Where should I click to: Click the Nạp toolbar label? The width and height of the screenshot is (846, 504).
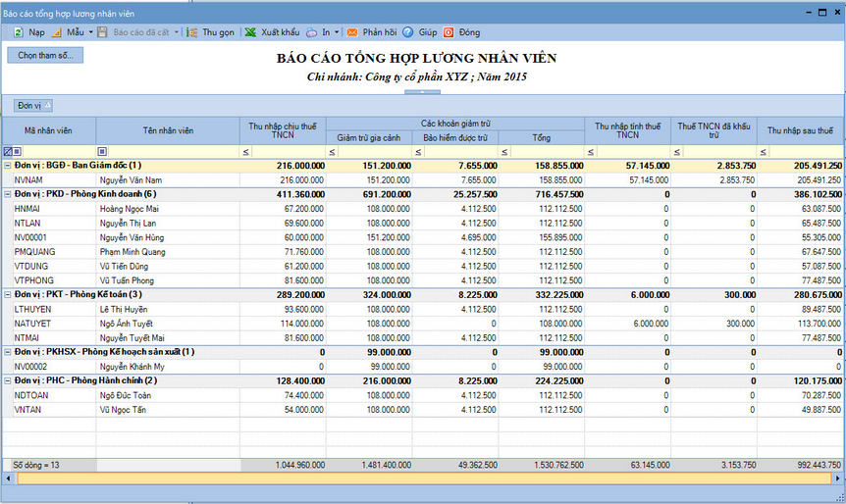36,32
